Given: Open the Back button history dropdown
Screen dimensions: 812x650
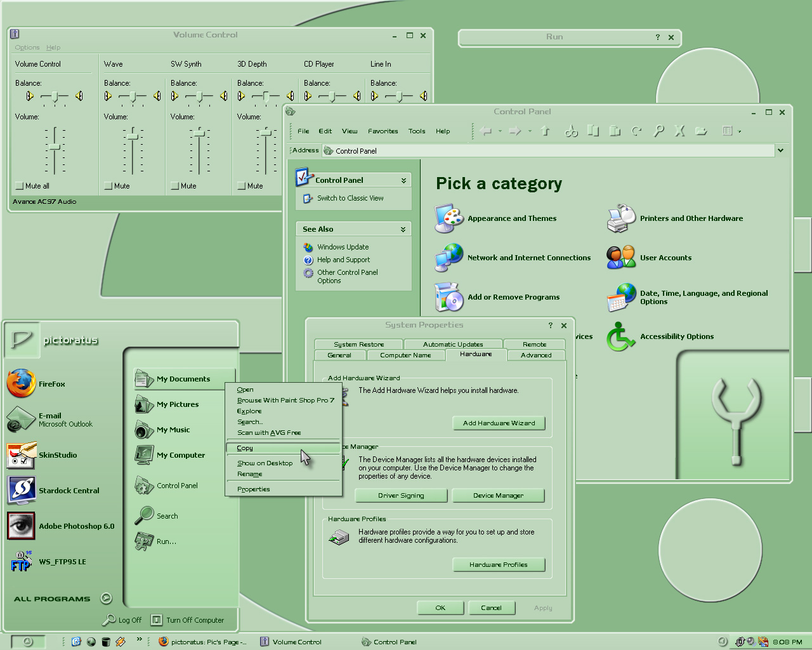Looking at the screenshot, I should 500,131.
